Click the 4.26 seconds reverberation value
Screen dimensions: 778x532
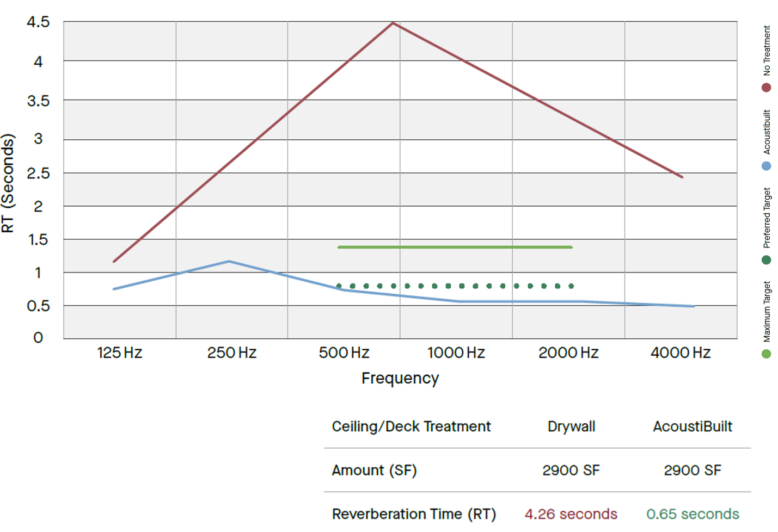(571, 514)
